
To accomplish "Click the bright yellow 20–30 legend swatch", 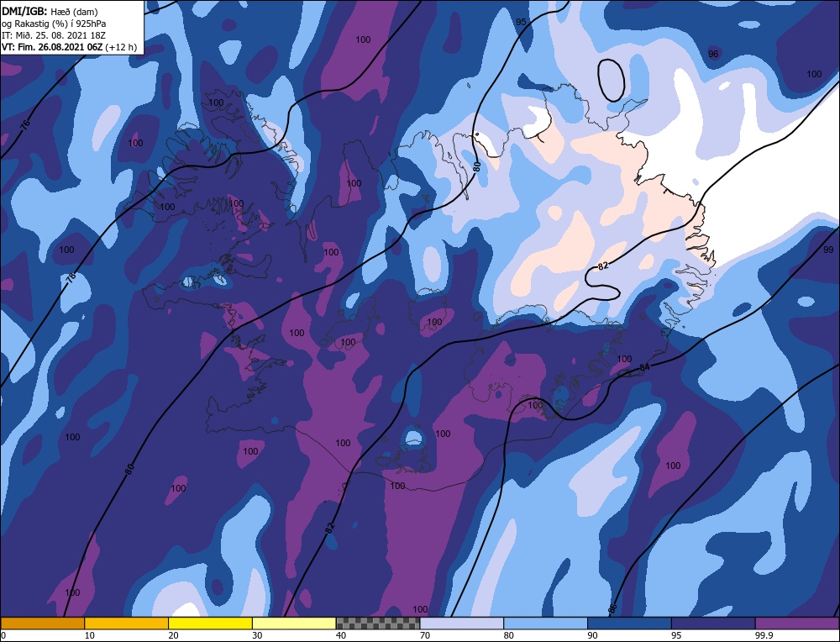I will tap(210, 624).
